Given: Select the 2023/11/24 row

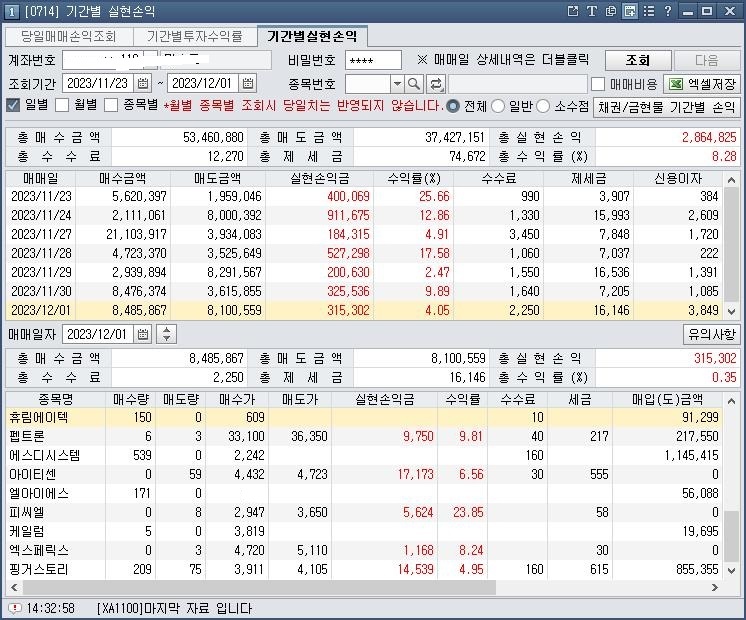Looking at the screenshot, I should pyautogui.click(x=364, y=215).
